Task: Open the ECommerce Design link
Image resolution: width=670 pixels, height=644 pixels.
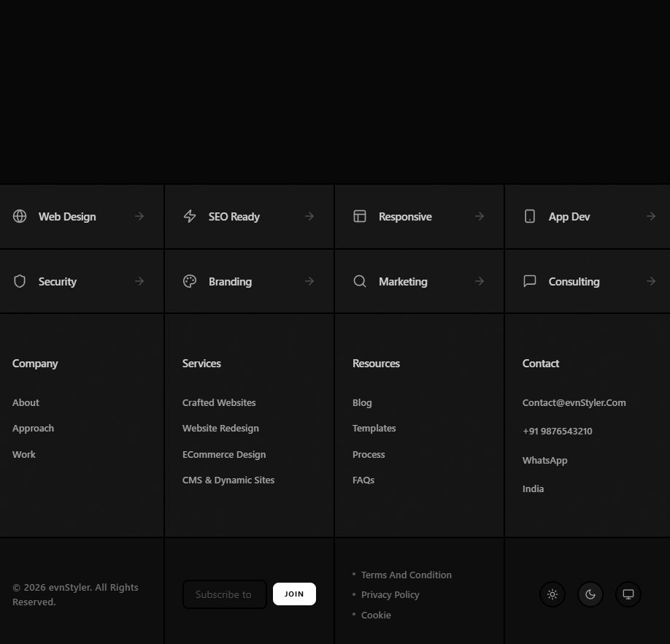Action: coord(224,454)
